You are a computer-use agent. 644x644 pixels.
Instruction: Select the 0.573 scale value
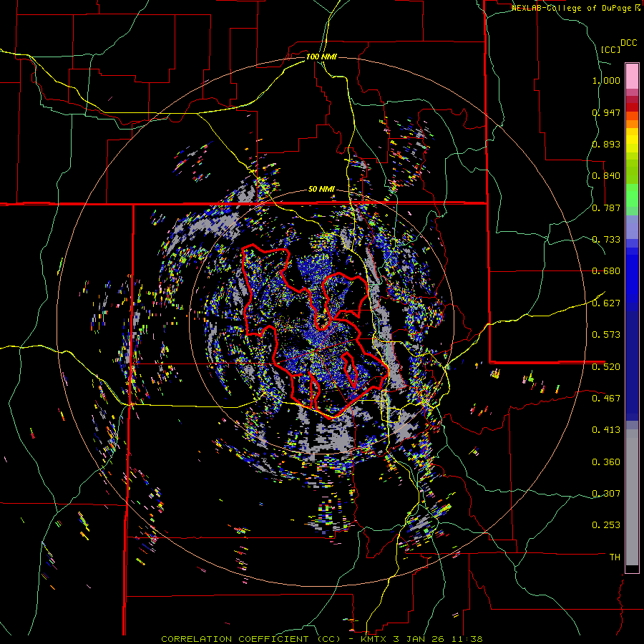(606, 335)
